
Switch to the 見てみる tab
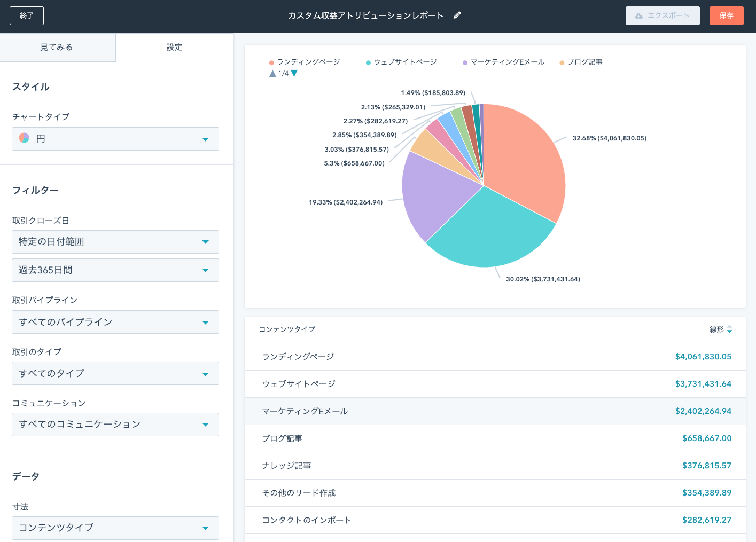58,47
